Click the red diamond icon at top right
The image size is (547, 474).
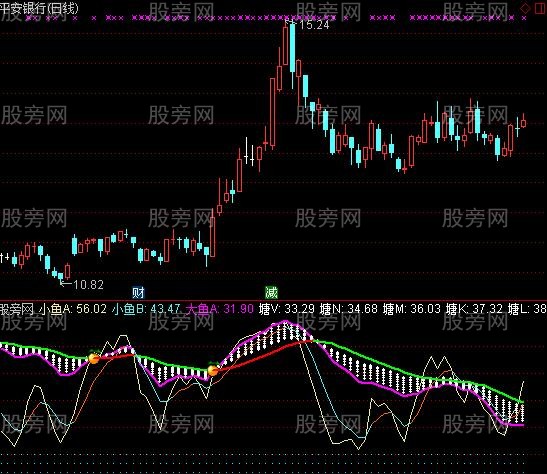525,8
